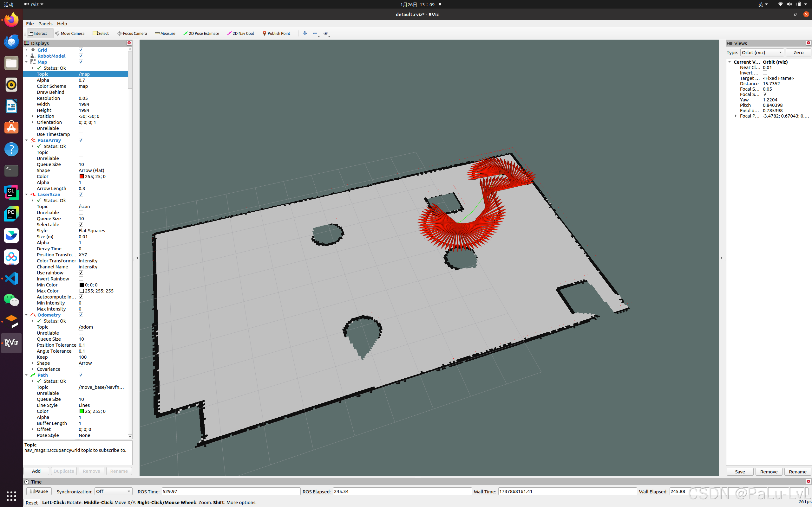Viewport: 812px width, 507px height.
Task: Expand the Grid display tree item
Action: [x=26, y=50]
